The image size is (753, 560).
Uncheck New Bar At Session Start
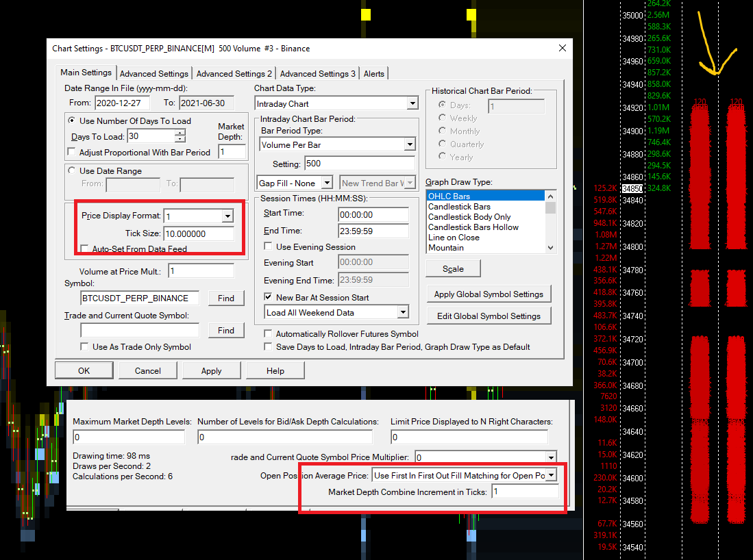pyautogui.click(x=268, y=297)
